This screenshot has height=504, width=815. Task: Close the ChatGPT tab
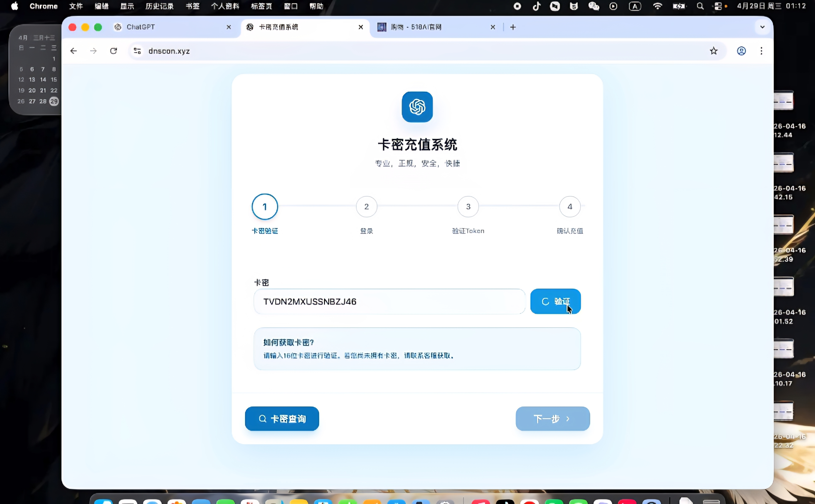[x=229, y=27]
